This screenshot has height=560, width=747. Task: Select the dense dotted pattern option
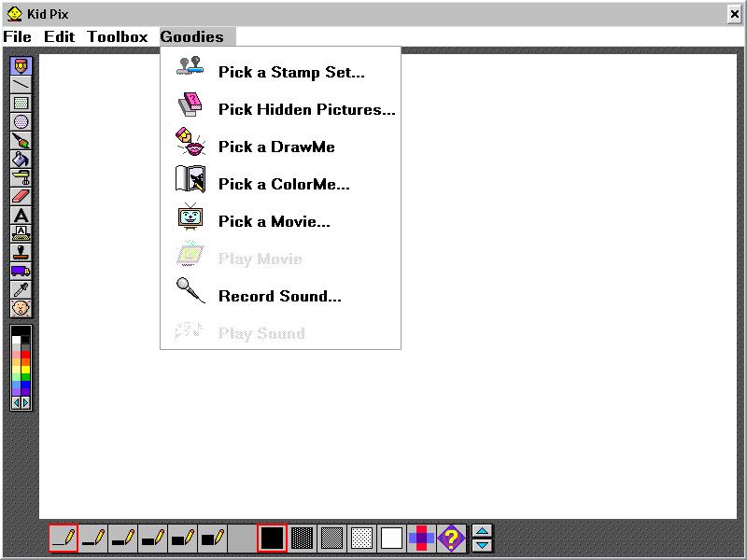[x=302, y=539]
